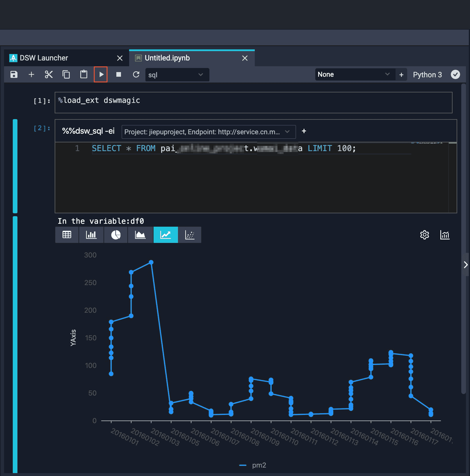Click the Python 3 kernel name
470x476 pixels.
point(427,75)
